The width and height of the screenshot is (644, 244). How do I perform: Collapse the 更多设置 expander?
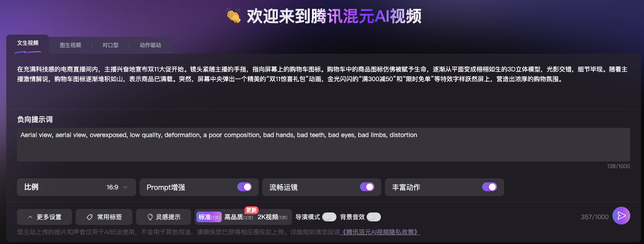tap(44, 217)
